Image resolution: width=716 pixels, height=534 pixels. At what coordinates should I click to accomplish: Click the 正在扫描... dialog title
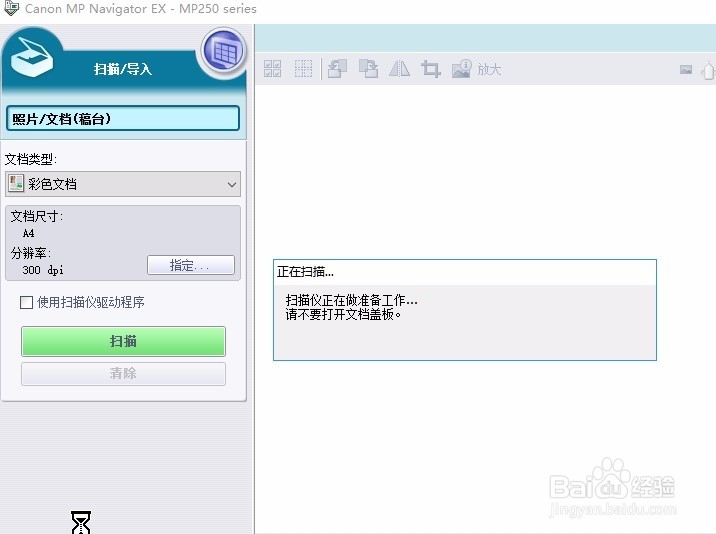coord(305,272)
